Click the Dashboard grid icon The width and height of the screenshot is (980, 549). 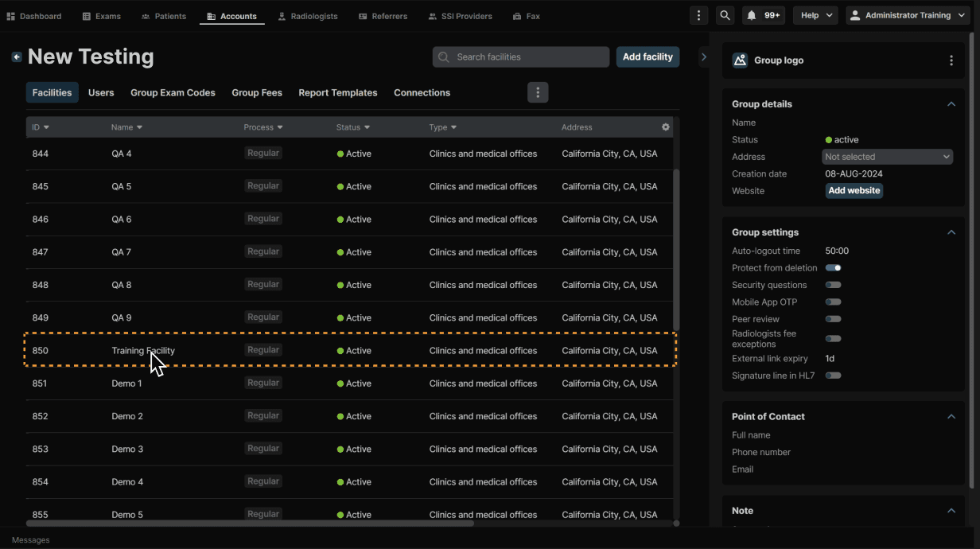coord(11,16)
